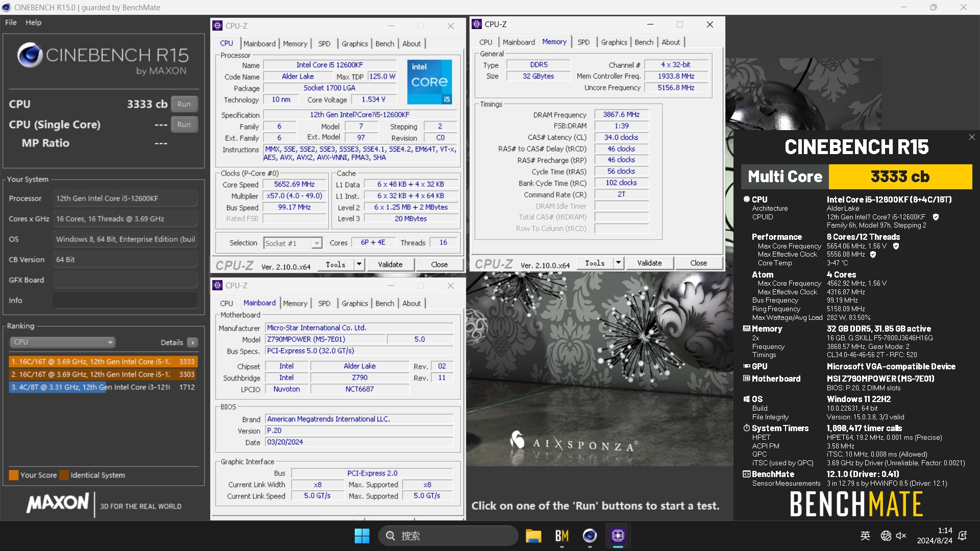The width and height of the screenshot is (980, 551).
Task: Click the Cinebench R15 logo sphere
Action: [x=30, y=55]
